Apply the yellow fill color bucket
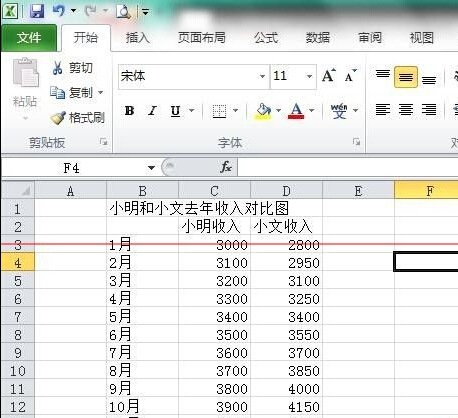Screen dimensions: 458x418 pos(263,111)
